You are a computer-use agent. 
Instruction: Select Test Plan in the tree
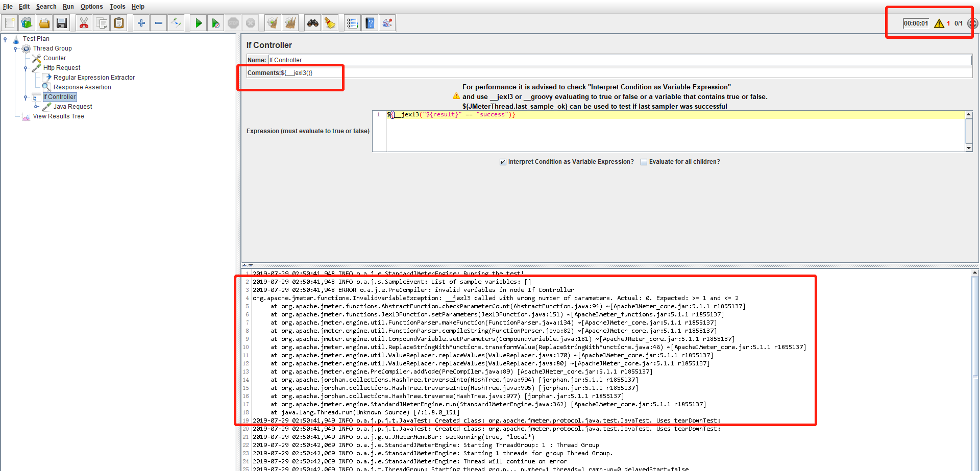click(36, 39)
